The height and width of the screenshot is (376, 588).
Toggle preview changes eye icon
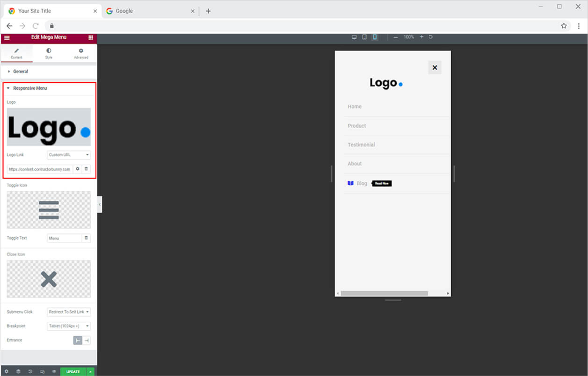pos(54,371)
